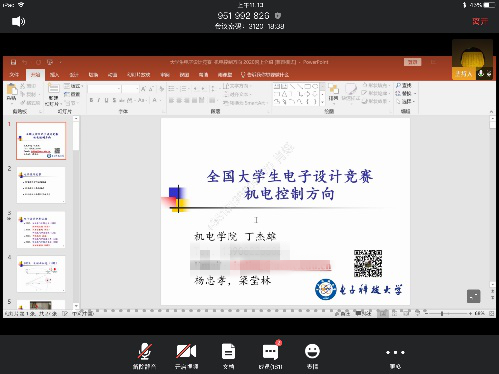Click Clear All Formatting icon
Screen dimensions: 499x374
tap(162, 89)
